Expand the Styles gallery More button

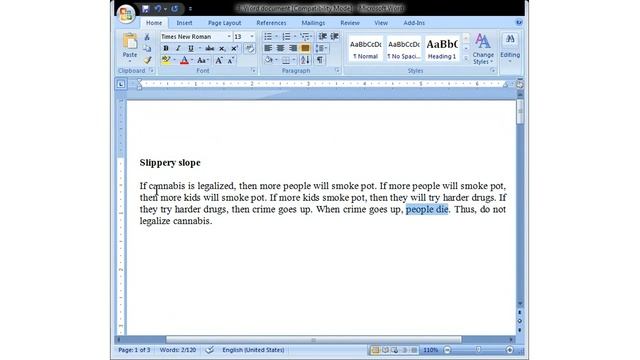(466, 59)
